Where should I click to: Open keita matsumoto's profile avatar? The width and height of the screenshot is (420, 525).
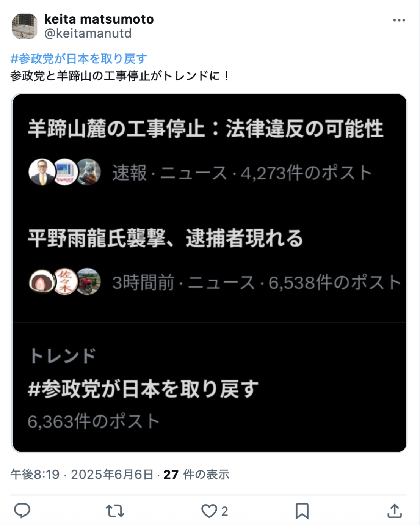tap(25, 26)
